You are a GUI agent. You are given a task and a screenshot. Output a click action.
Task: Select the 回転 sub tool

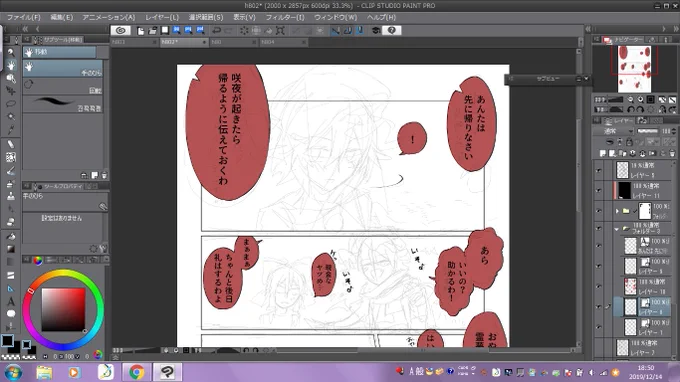[x=62, y=86]
